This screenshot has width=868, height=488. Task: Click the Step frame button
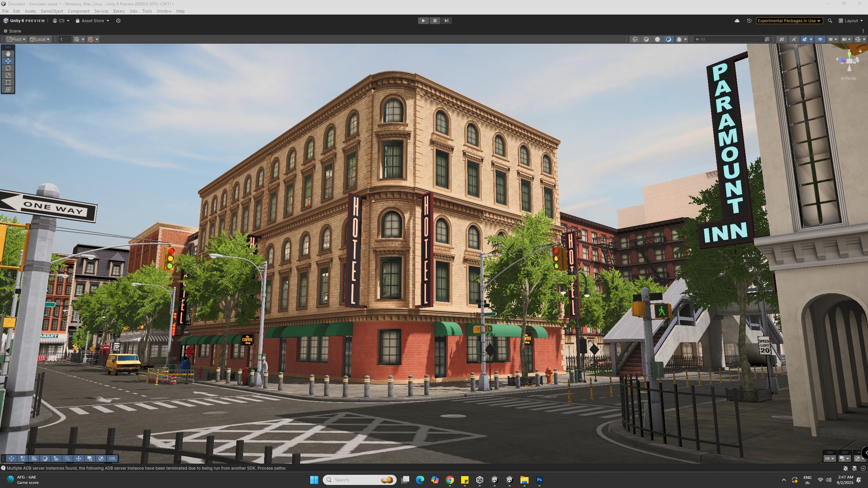[446, 21]
